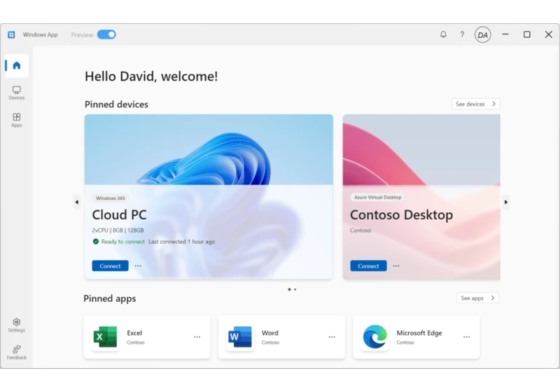Close the Windows App window
The image size is (560, 392).
click(x=549, y=34)
